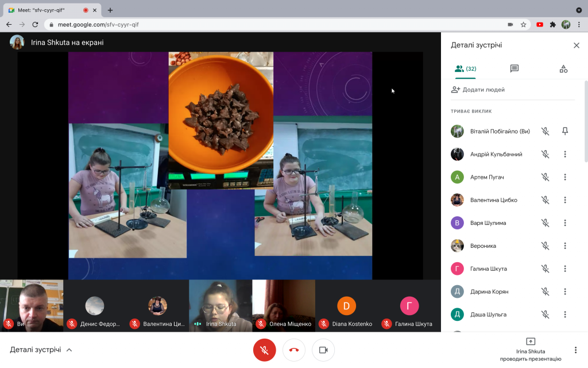The image size is (588, 368).
Task: Open the chat messages tab icon
Action: pos(514,68)
